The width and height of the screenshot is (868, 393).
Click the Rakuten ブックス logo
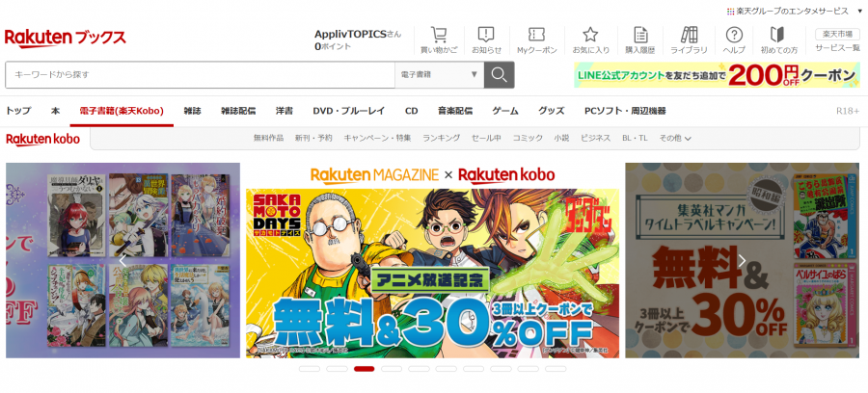click(66, 39)
